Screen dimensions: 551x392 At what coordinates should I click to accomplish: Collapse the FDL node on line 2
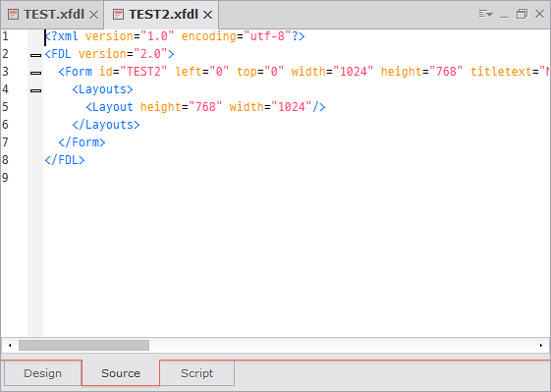35,55
